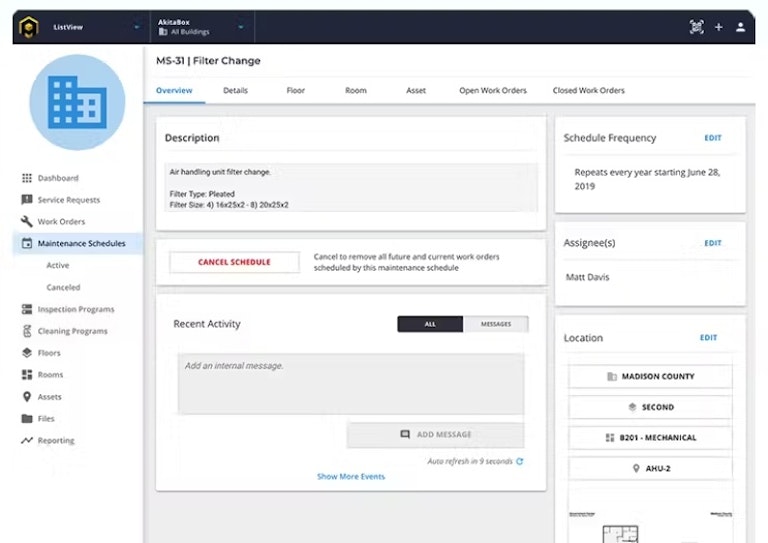Edit the Schedule Frequency
The width and height of the screenshot is (768, 543).
pyautogui.click(x=713, y=138)
